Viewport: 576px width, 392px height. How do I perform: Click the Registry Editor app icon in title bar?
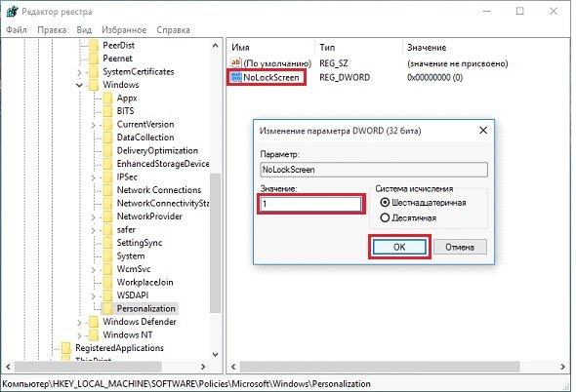(12, 12)
